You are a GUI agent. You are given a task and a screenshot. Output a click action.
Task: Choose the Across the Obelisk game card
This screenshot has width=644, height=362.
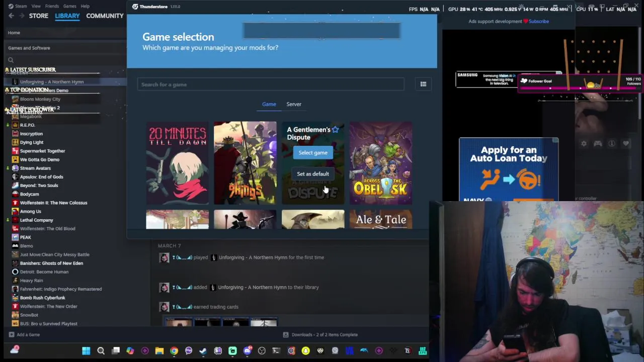(x=381, y=163)
